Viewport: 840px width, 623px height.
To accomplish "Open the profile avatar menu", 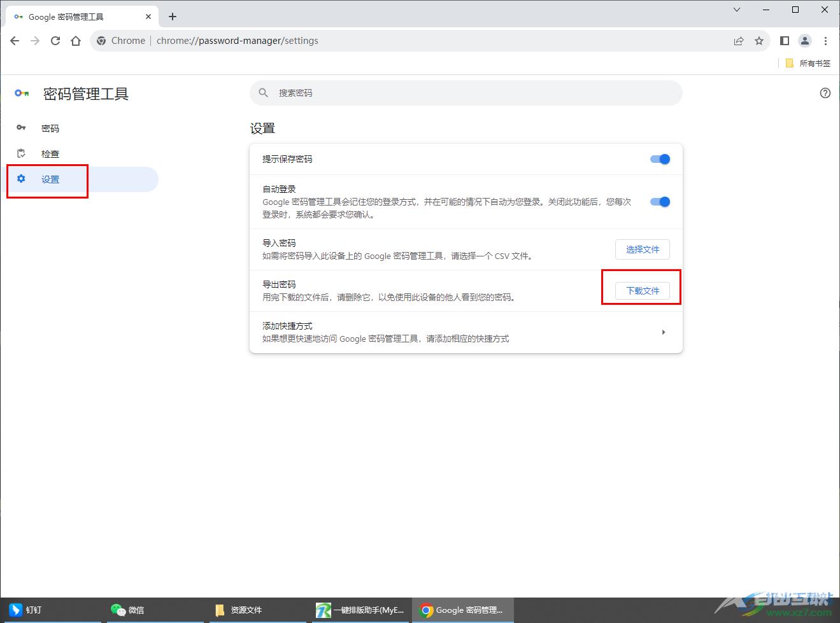I will (805, 41).
